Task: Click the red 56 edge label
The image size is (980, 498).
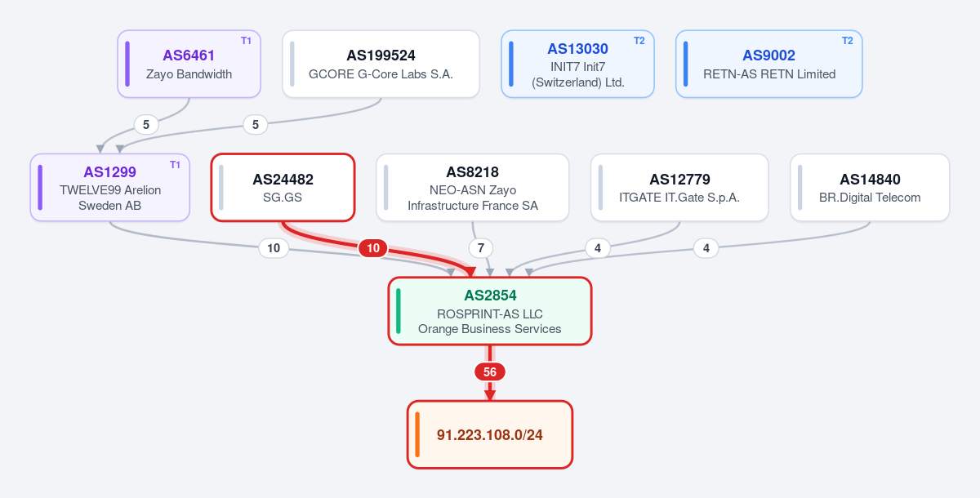Action: tap(490, 371)
